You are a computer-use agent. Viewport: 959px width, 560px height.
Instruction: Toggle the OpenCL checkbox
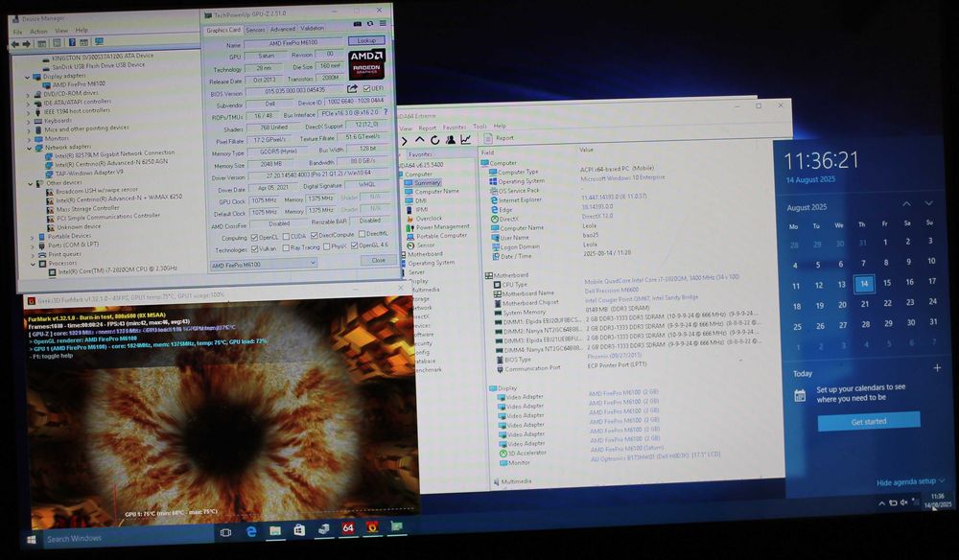[254, 237]
